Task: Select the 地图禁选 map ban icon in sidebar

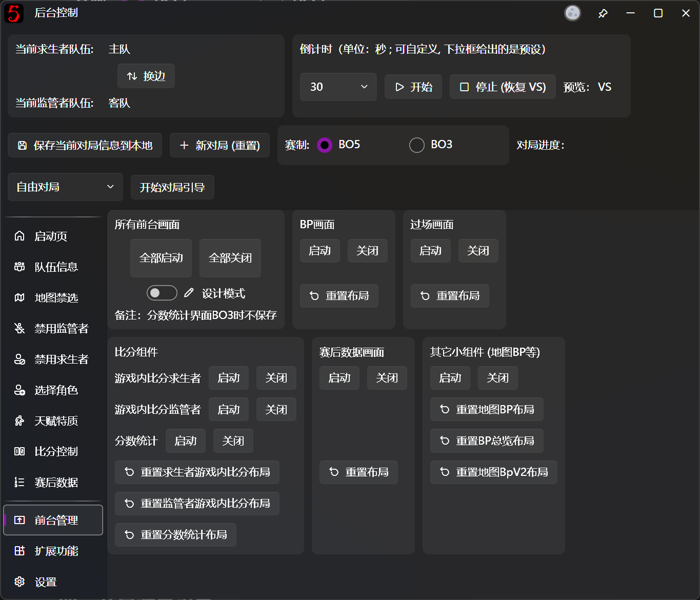Action: click(x=19, y=297)
